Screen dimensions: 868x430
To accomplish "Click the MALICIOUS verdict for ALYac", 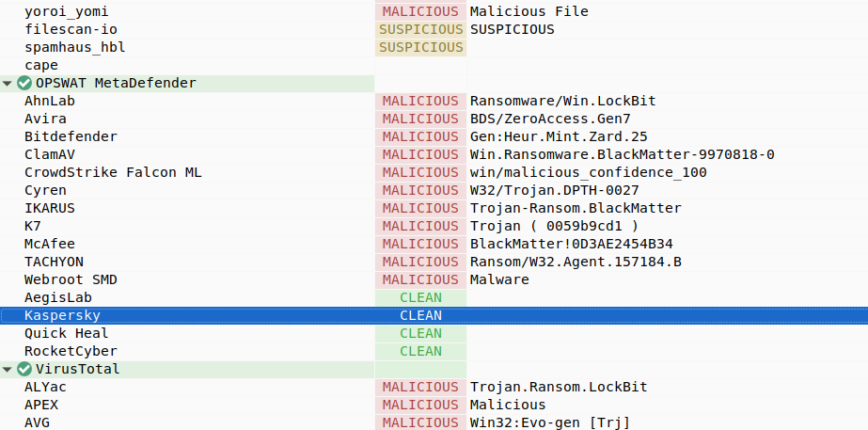I will 420,387.
